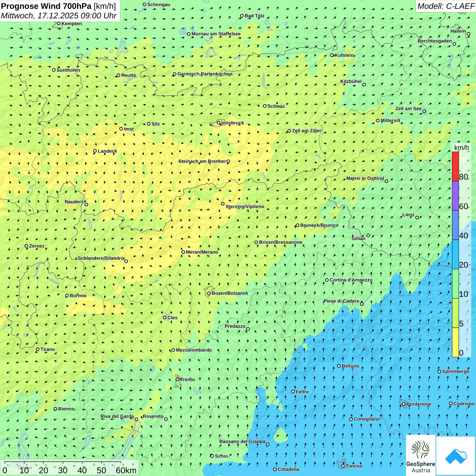
Task: Click the Pordenone city marker
Action: 404,404
